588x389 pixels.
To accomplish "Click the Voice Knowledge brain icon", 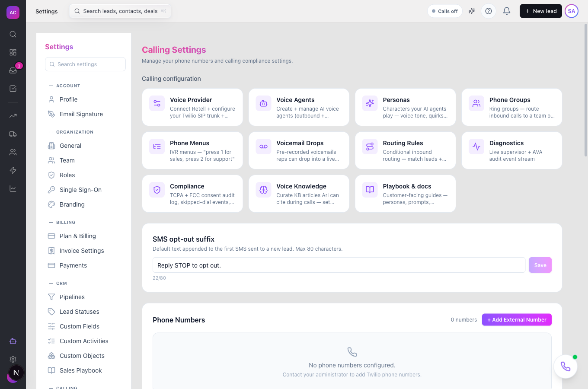I will tap(263, 190).
